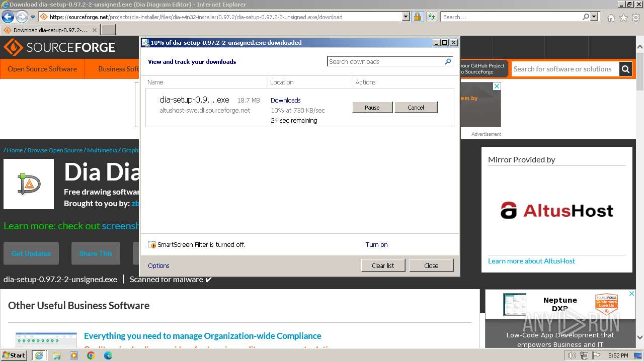Launch Chrome from the taskbar
This screenshot has height=362, width=644.
pyautogui.click(x=91, y=355)
